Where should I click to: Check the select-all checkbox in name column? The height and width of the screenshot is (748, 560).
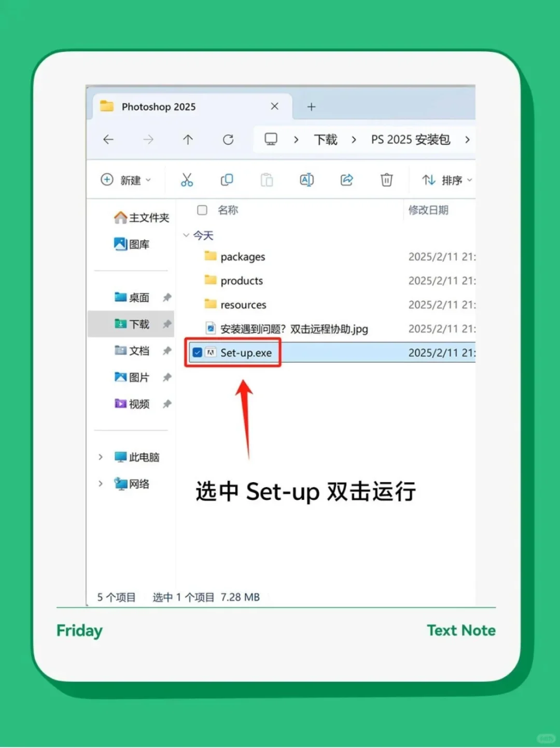pyautogui.click(x=202, y=210)
